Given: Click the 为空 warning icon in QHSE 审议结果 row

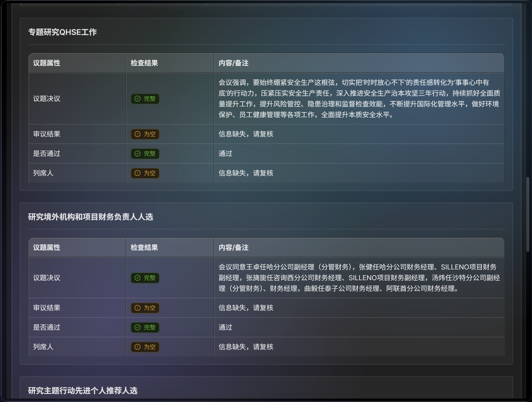Looking at the screenshot, I should (138, 134).
